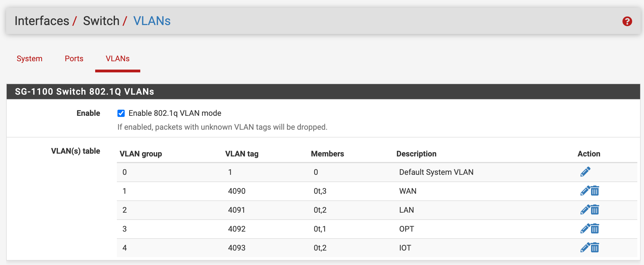Screen dimensions: 644x265
Task: Open the Ports tab
Action: [x=74, y=59]
